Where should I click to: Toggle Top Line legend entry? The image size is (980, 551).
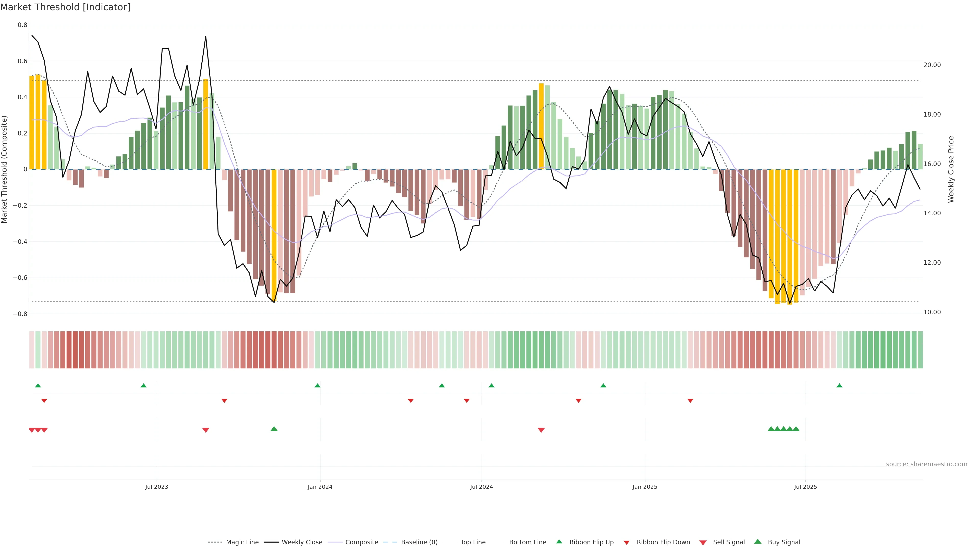[473, 542]
